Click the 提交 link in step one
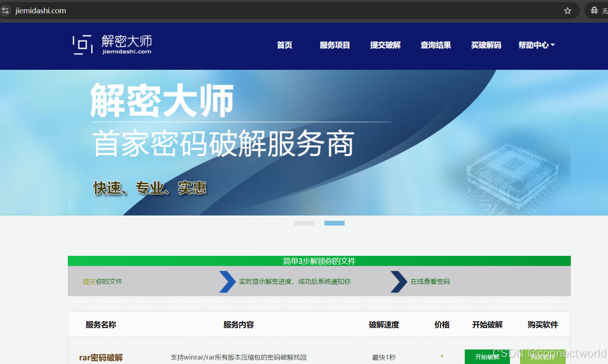This screenshot has height=364, width=608. click(89, 281)
